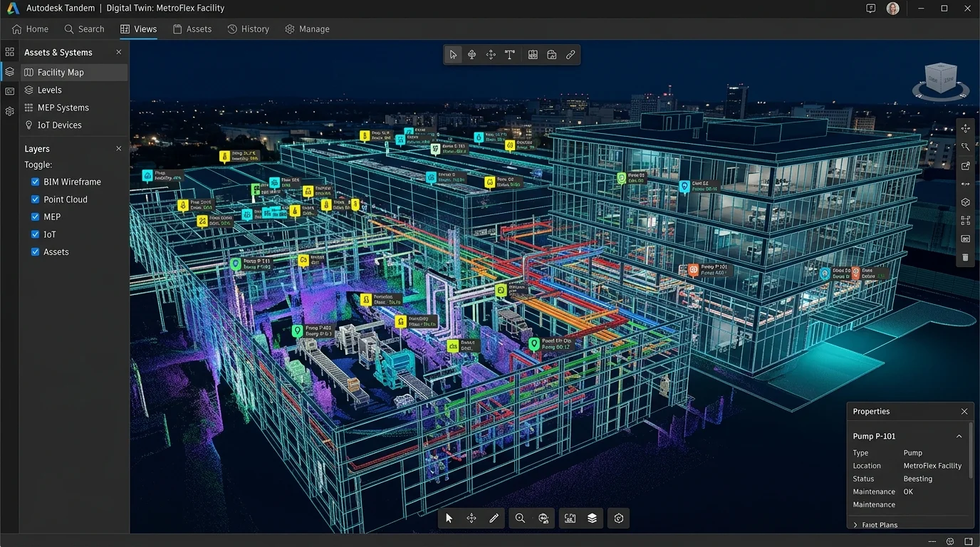
Task: Click the smiley icon in the status bar
Action: 950,541
